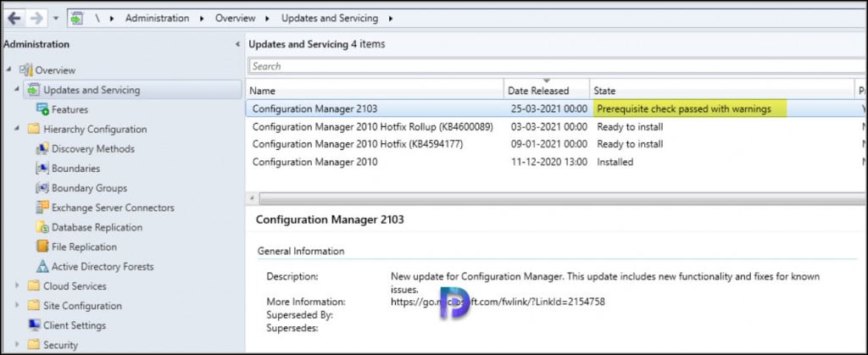
Task: Click the Discovery Methods icon
Action: [42, 149]
